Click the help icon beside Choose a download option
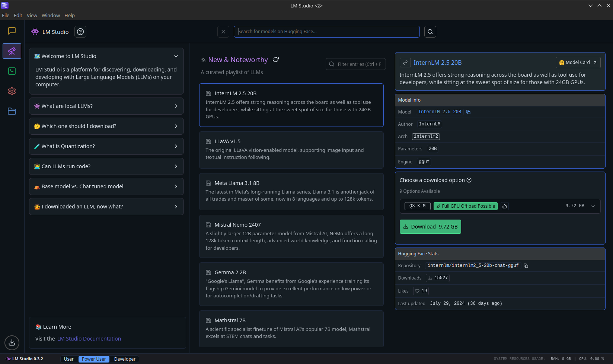613x364 pixels. [x=469, y=180]
